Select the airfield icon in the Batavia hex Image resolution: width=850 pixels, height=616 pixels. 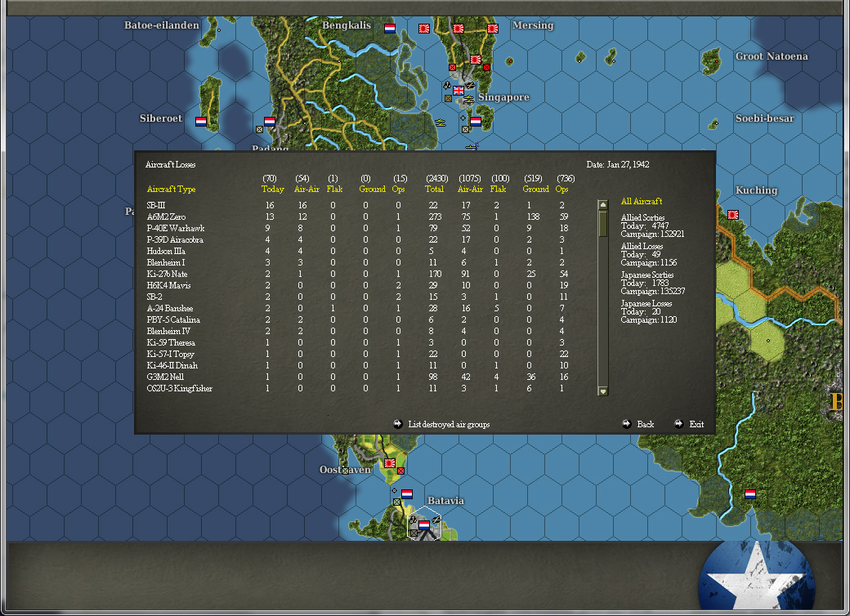coord(436,520)
